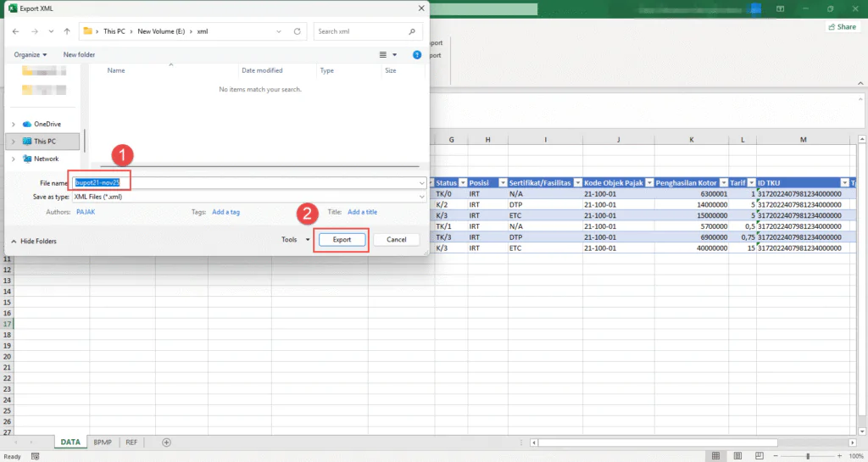The image size is (868, 462).
Task: Click the Add a title link
Action: tap(362, 212)
